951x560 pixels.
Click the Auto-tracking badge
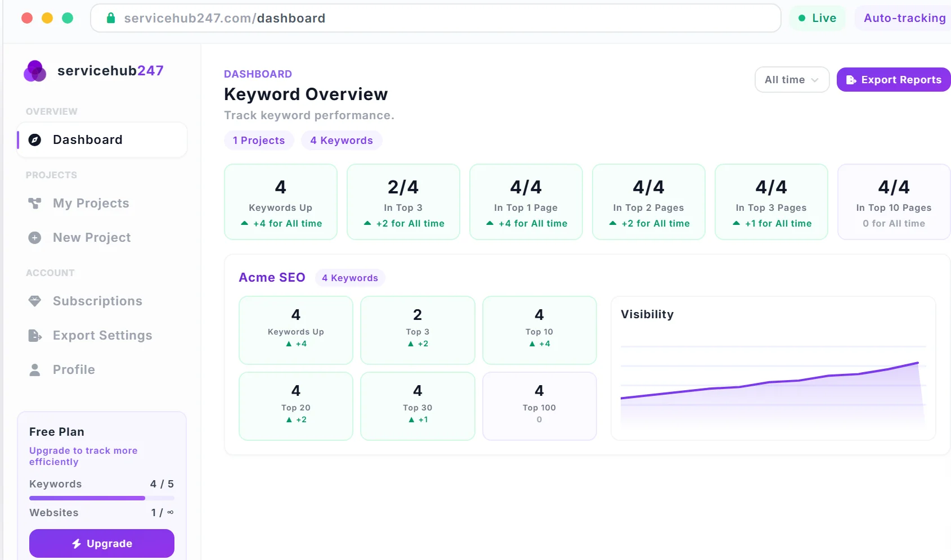pos(904,18)
